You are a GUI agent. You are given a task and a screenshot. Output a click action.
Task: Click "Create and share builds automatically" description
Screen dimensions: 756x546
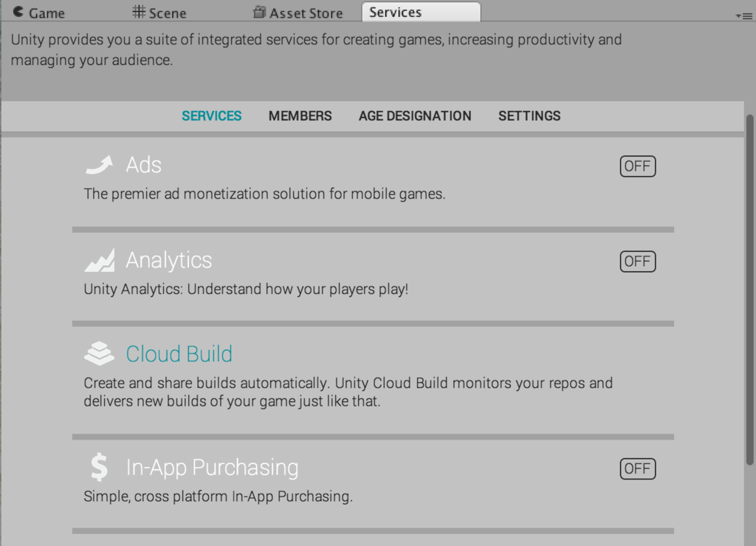click(348, 392)
